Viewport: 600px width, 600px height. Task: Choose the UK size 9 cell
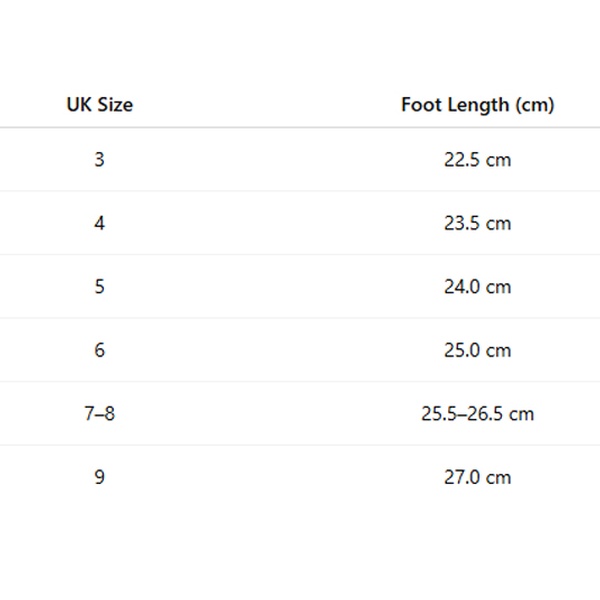click(99, 477)
